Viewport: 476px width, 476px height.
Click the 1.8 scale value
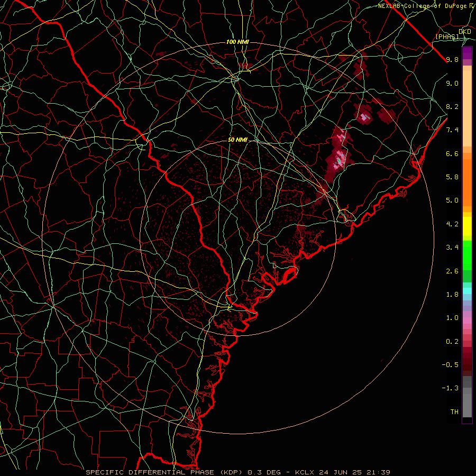pos(452,295)
